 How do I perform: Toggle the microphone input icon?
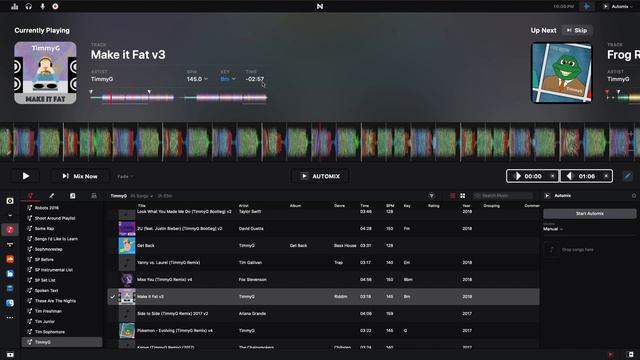click(42, 7)
